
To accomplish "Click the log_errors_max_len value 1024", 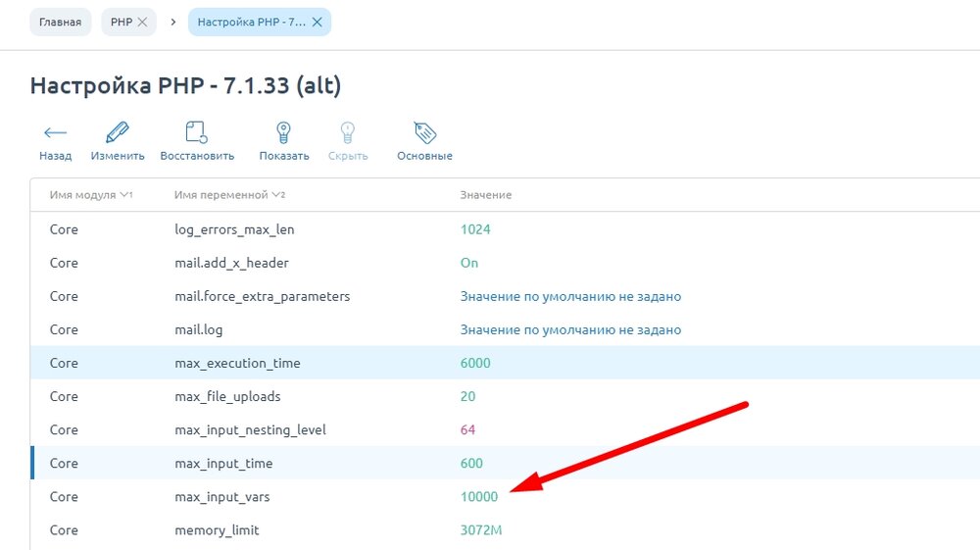I will click(x=475, y=230).
